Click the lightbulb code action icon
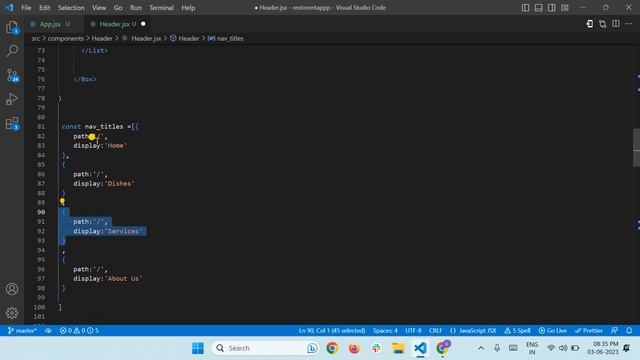This screenshot has width=640, height=360. 62,202
